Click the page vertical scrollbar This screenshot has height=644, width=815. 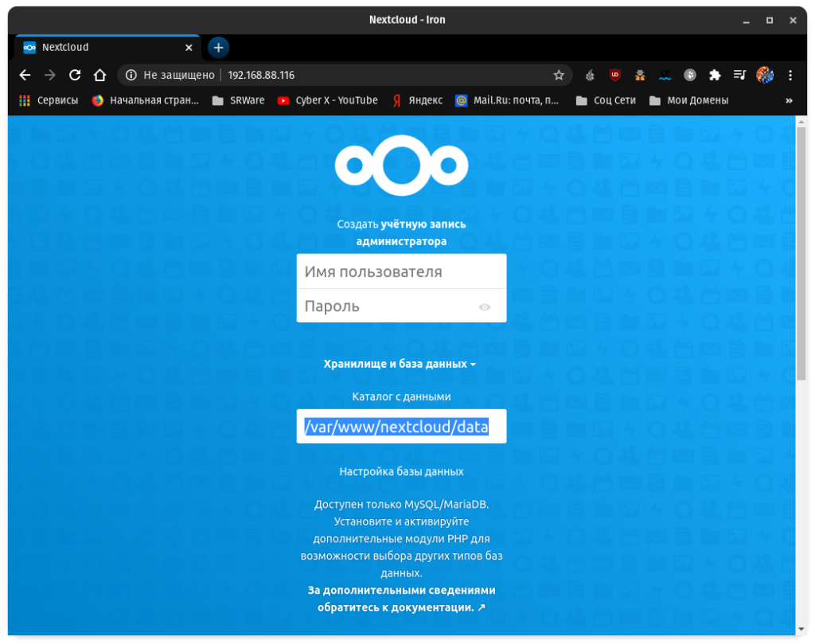[801, 255]
